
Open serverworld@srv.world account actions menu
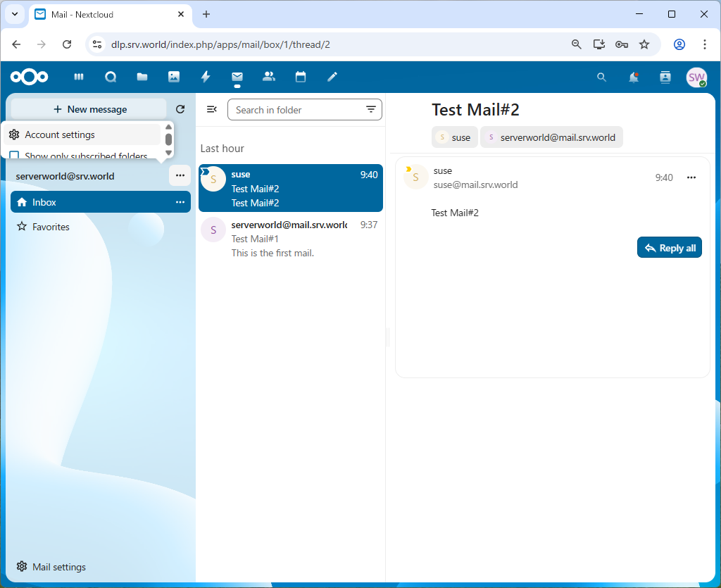pyautogui.click(x=180, y=175)
